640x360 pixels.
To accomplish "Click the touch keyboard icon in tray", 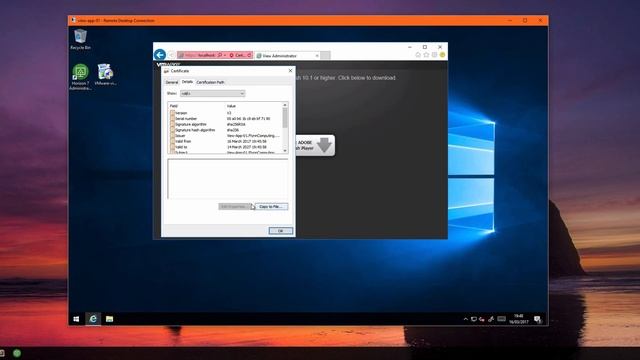I will [502, 319].
